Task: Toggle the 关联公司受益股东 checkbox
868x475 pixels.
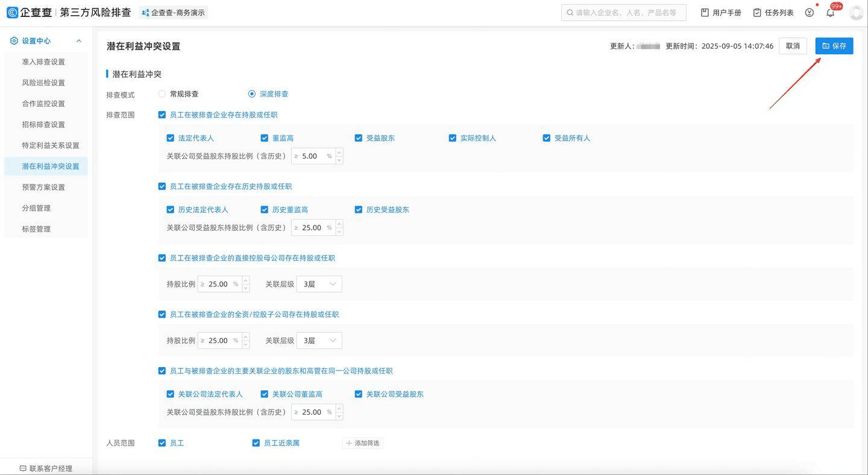Action: coord(358,394)
